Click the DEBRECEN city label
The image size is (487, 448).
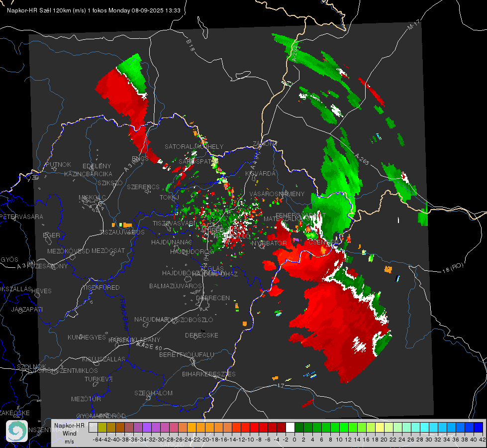213,298
